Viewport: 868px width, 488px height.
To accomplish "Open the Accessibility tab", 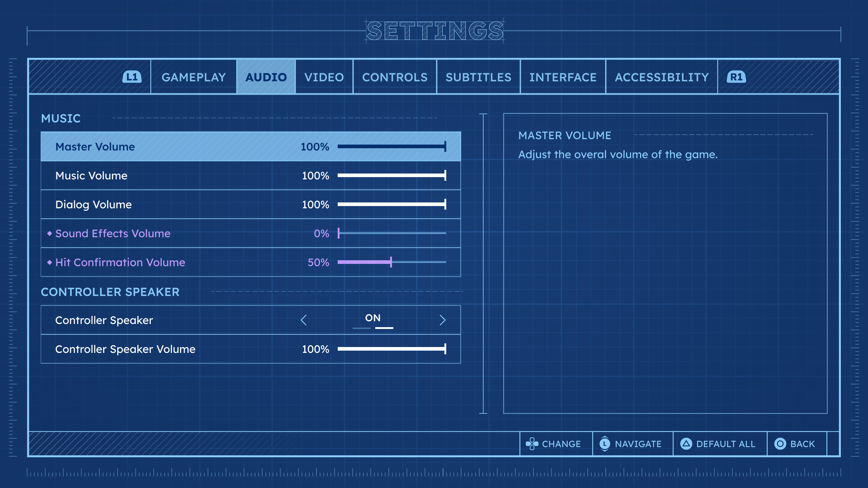I will [x=662, y=77].
